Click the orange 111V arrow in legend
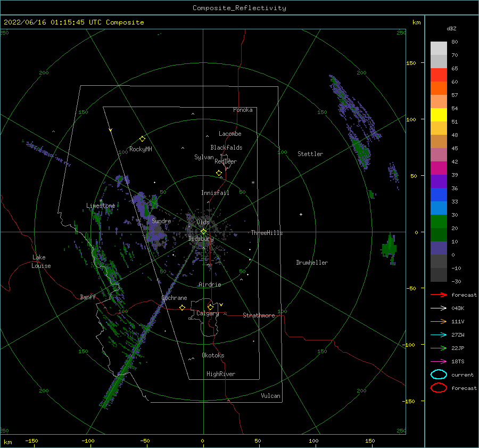The height and width of the screenshot is (448, 479). pyautogui.click(x=439, y=321)
